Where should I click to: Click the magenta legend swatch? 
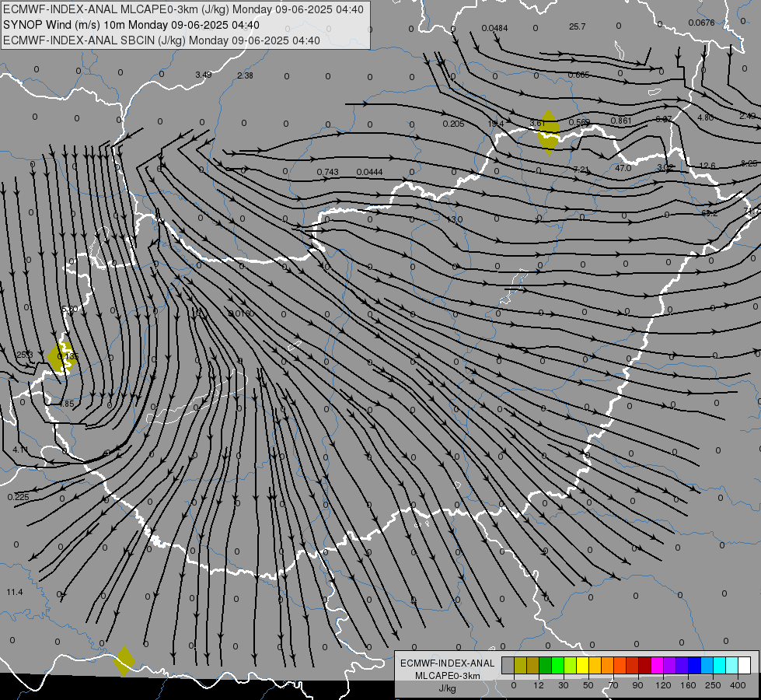pos(657,666)
